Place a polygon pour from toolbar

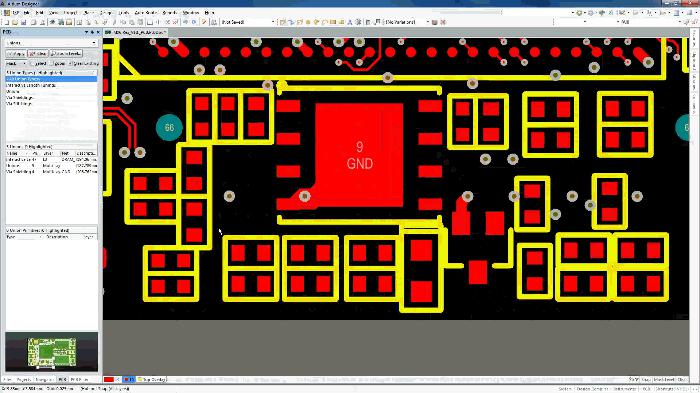click(342, 22)
